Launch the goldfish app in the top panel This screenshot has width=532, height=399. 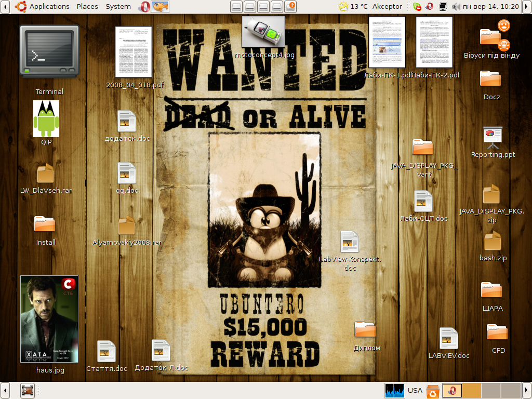tap(160, 6)
